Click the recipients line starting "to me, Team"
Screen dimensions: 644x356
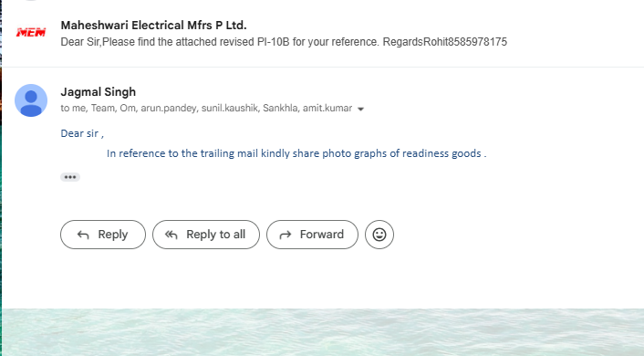[x=206, y=108]
